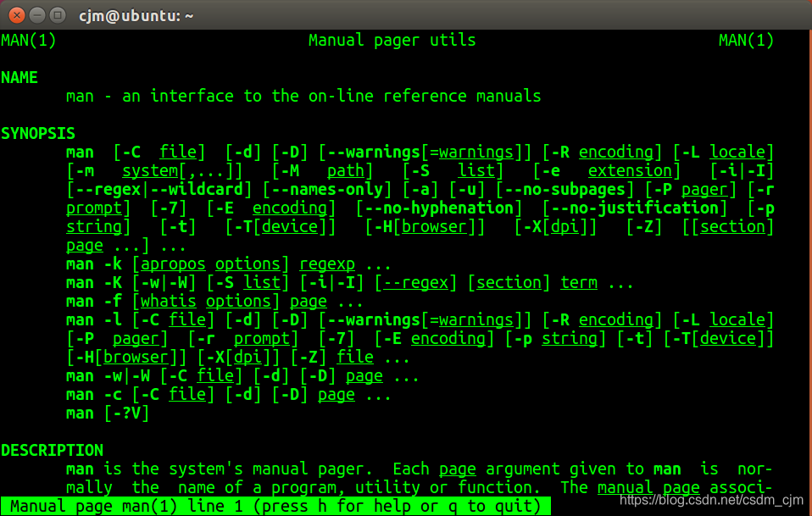Click the underlined word 'term'
This screenshot has height=516, width=812.
(579, 283)
